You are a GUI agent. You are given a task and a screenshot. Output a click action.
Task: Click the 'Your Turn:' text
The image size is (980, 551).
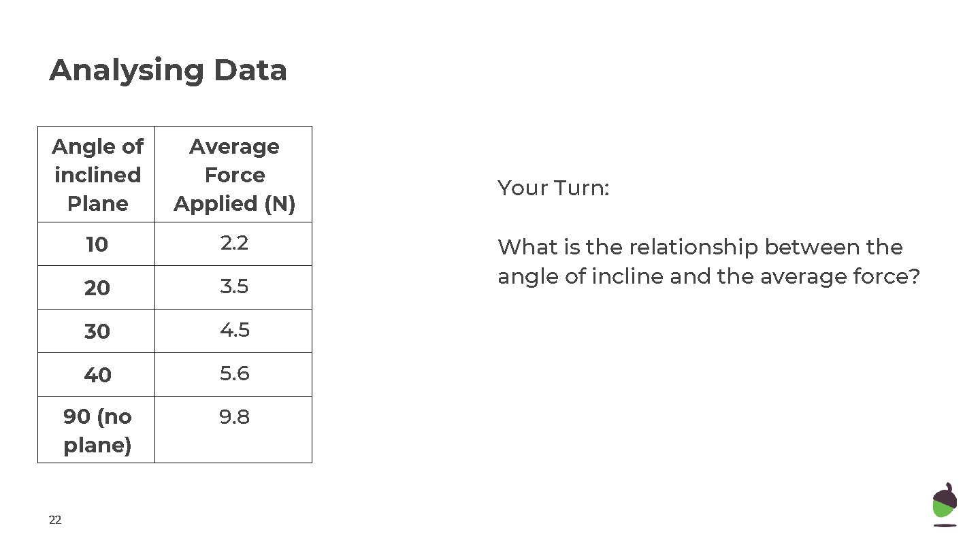[x=553, y=188]
